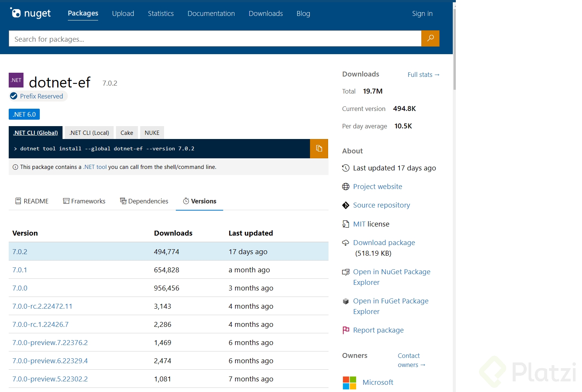This screenshot has height=392, width=582.
Task: Open version 7.0.0-rc.1.22426.7 link
Action: pyautogui.click(x=41, y=325)
